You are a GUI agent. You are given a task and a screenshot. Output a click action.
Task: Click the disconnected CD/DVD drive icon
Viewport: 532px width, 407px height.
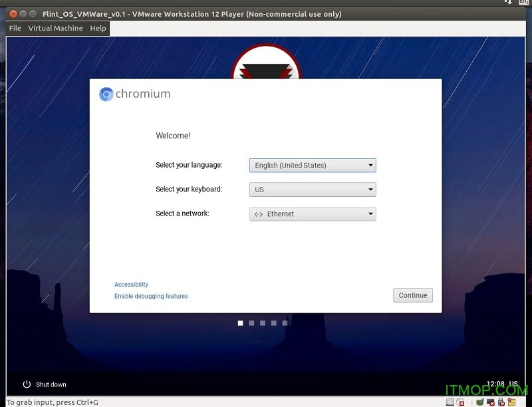tap(460, 402)
